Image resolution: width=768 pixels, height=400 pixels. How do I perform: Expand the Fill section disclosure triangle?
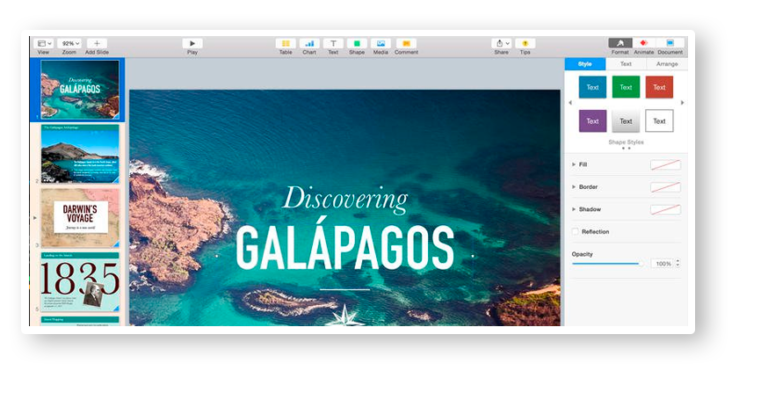[x=574, y=164]
